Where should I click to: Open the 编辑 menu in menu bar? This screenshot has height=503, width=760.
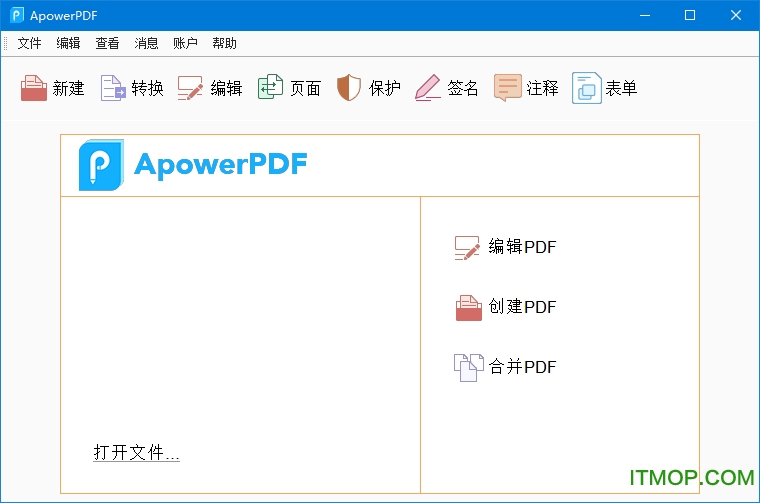[68, 44]
